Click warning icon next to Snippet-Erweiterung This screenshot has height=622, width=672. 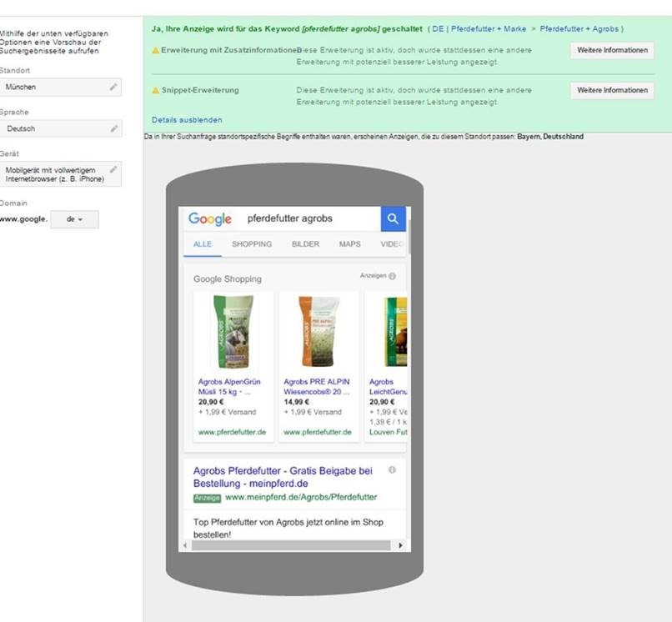coord(156,90)
